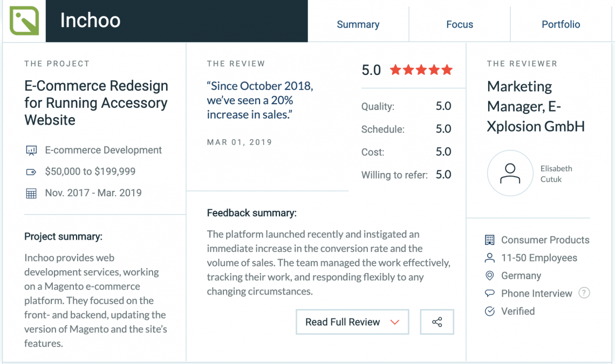
Task: Click the calendar icon beside project dates
Action: [x=31, y=194]
